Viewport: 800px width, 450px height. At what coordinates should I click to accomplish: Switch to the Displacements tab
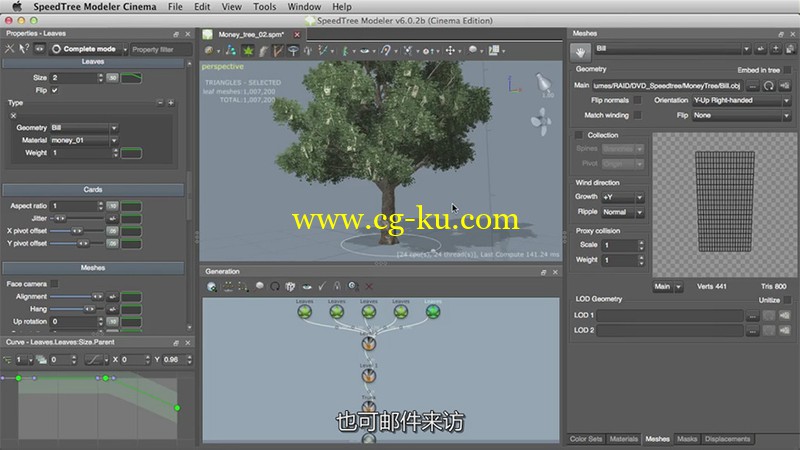pyautogui.click(x=727, y=439)
